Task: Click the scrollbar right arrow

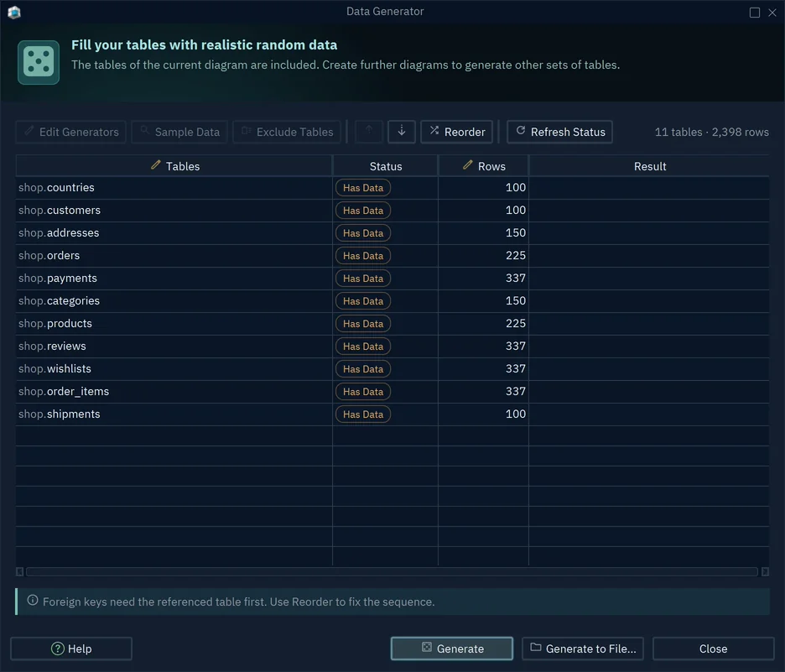Action: (765, 572)
